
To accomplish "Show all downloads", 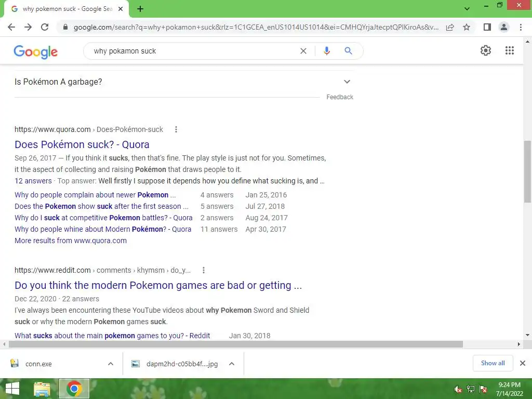I will point(493,363).
